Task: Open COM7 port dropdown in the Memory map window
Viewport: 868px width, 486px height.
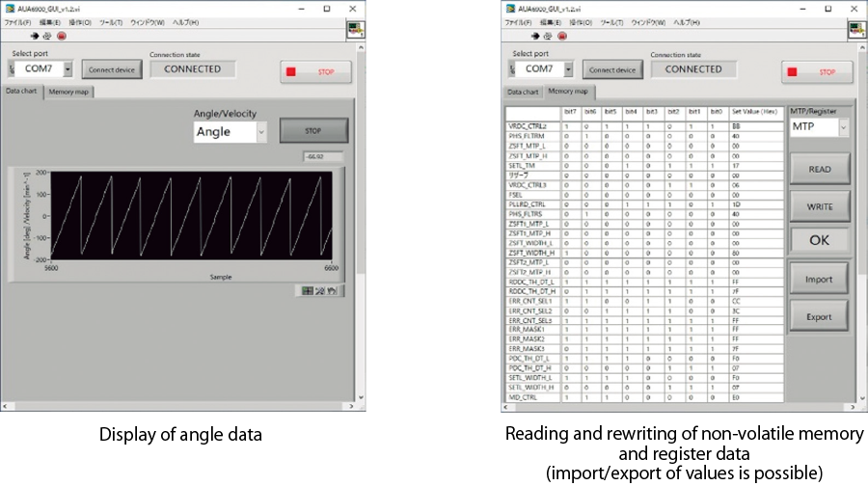Action: point(568,69)
